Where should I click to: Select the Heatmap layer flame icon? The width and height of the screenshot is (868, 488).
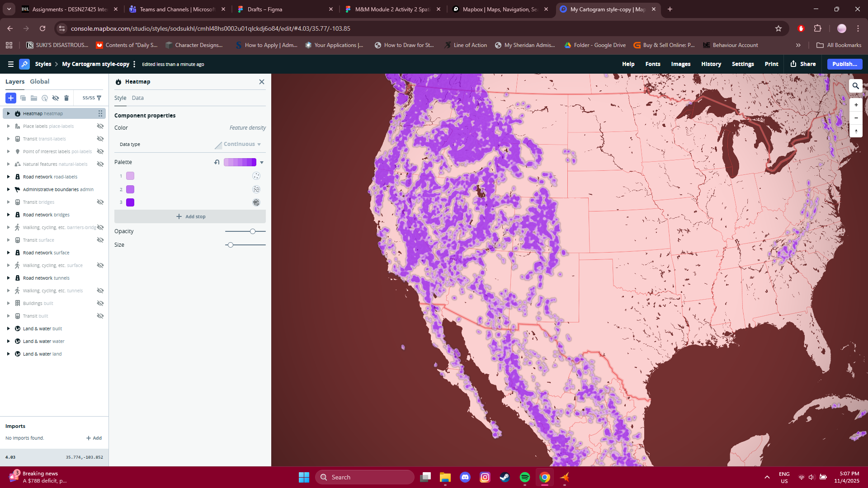[17, 113]
